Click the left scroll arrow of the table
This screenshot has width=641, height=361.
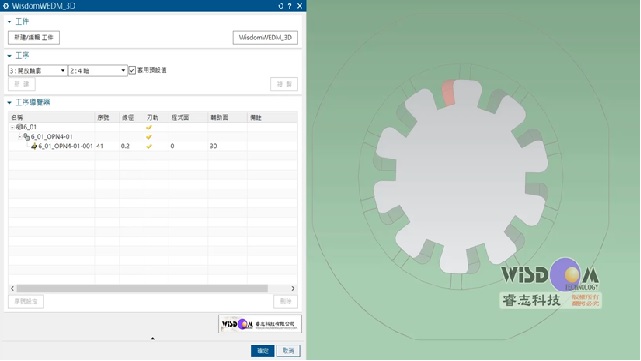pyautogui.click(x=12, y=289)
